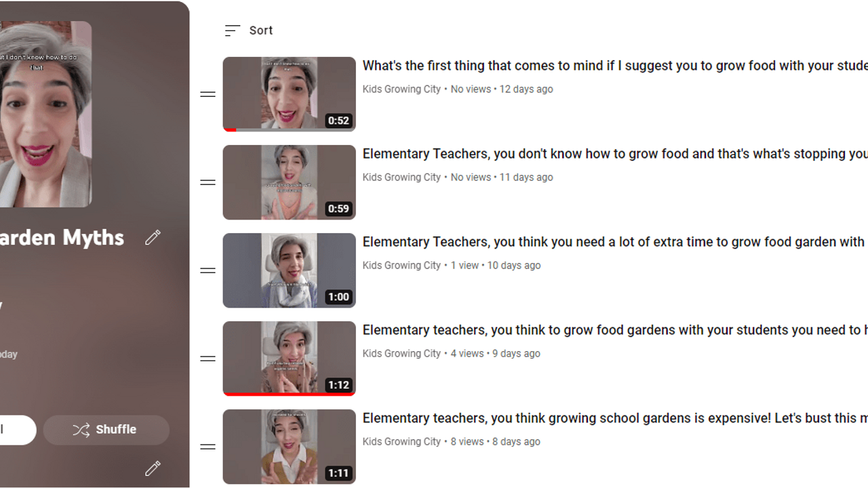Shuffle the playlist
Screen dimensions: 868x488
[106, 430]
